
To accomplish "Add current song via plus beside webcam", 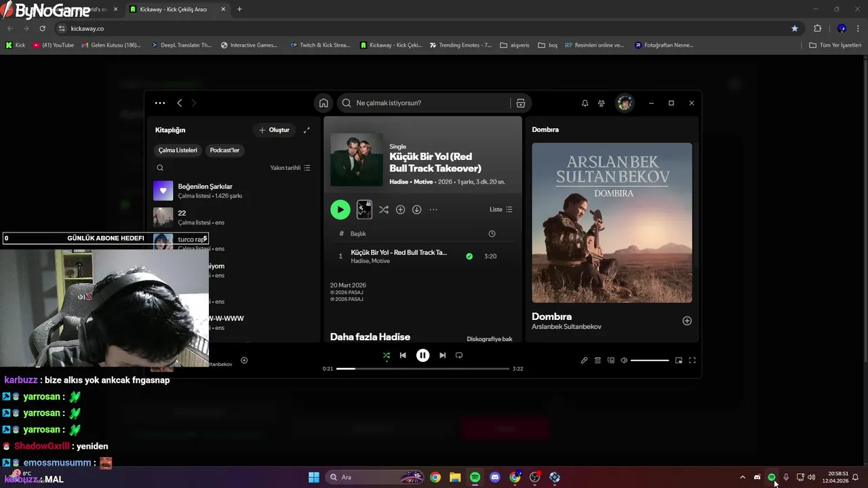I will 244,361.
